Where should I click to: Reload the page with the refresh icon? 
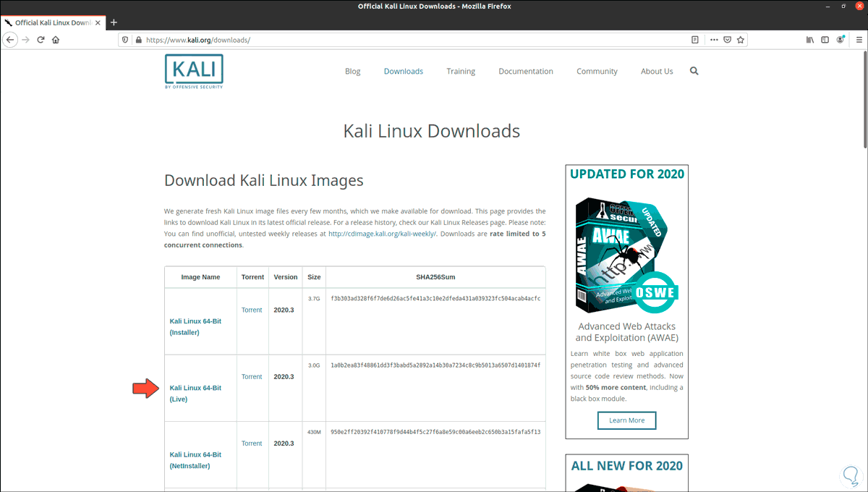[41, 40]
